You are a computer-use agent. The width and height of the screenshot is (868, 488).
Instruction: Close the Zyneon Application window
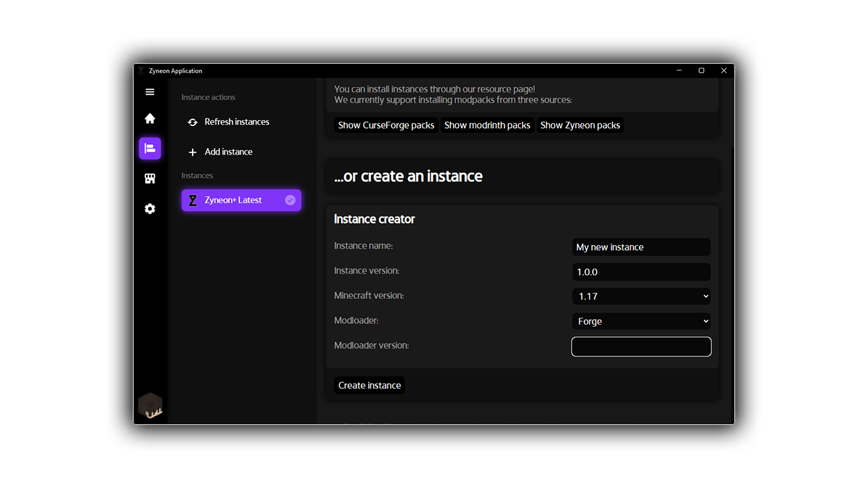point(724,70)
